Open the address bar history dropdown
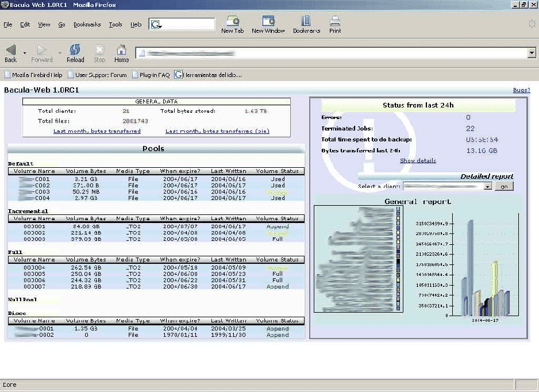 coord(532,53)
